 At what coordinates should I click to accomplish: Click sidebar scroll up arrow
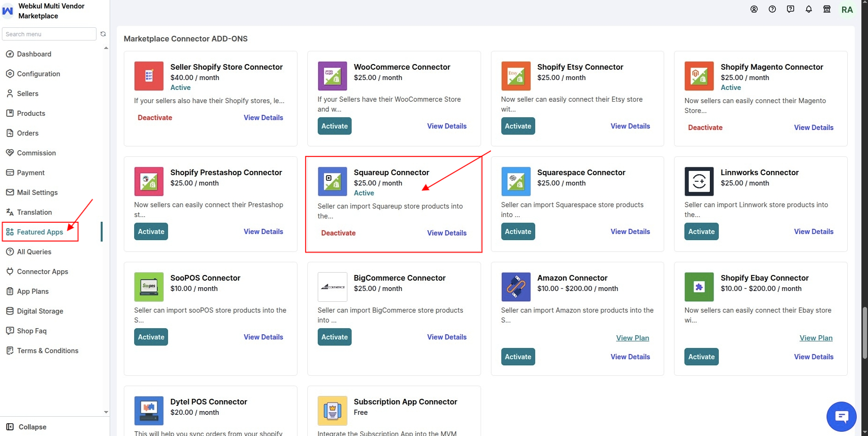106,48
